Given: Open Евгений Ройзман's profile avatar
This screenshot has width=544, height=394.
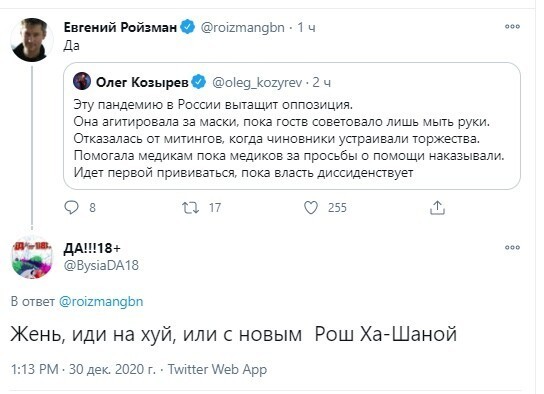Looking at the screenshot, I should tap(32, 40).
